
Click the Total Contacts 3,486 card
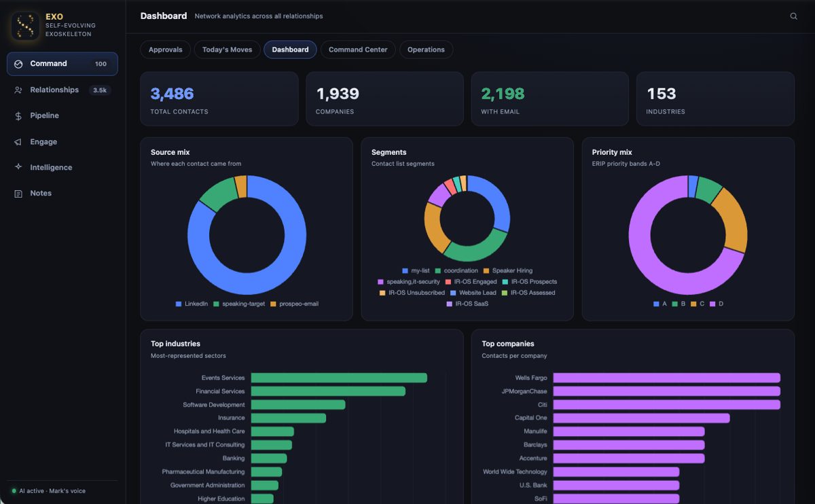click(219, 99)
